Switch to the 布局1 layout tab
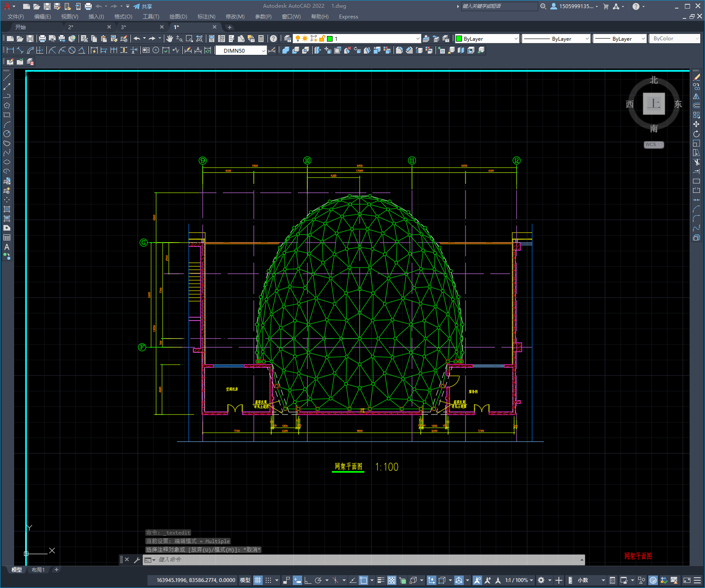Viewport: 705px width, 588px height. [38, 570]
